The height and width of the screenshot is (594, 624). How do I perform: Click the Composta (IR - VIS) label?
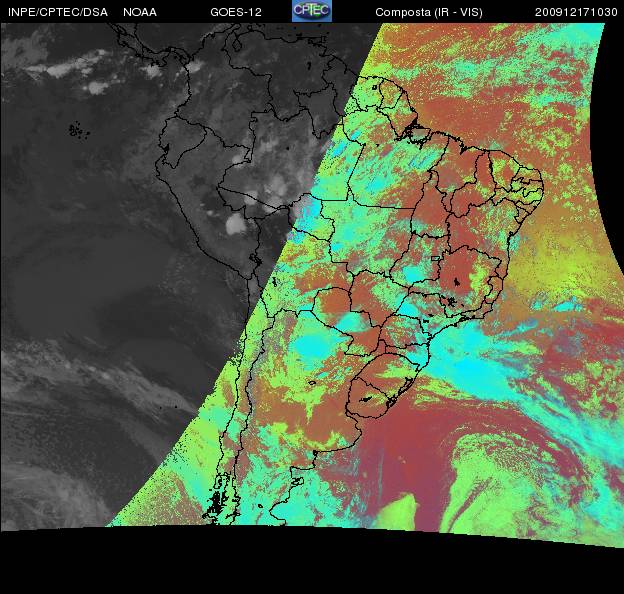[x=429, y=12]
